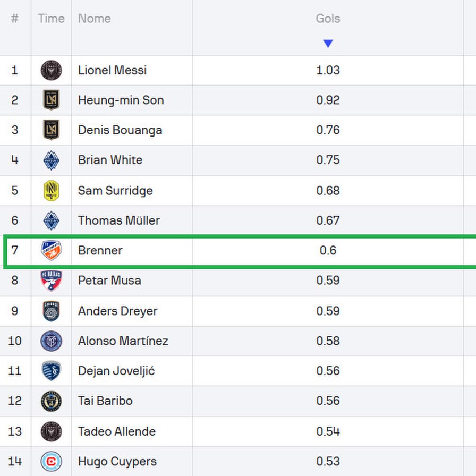Click Chicago Fire logo next to Hugo Cuypers
Viewport: 476px width, 476px height.
[x=51, y=461]
